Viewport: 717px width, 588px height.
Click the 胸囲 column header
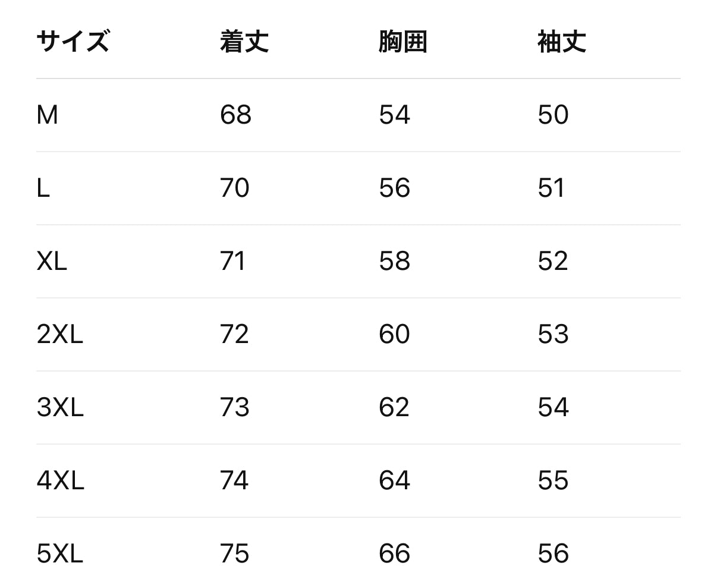pyautogui.click(x=402, y=42)
